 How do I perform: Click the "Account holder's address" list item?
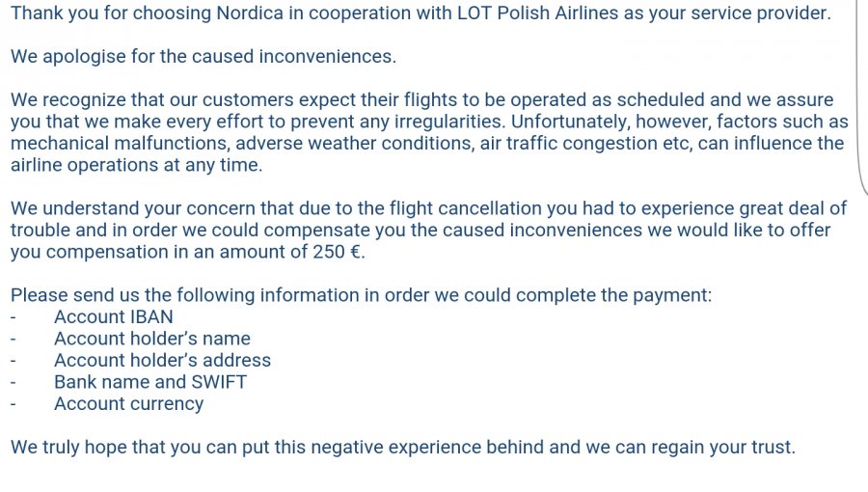point(162,360)
